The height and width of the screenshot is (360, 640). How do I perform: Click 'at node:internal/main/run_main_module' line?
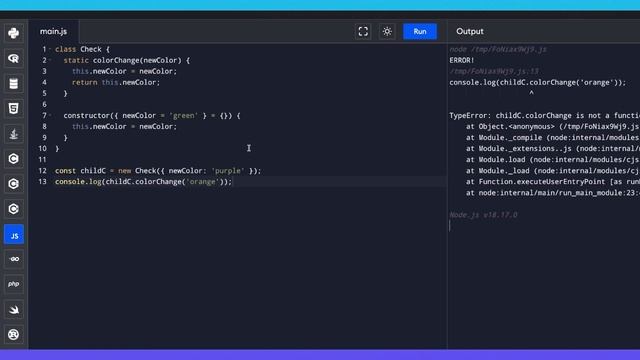click(x=553, y=193)
